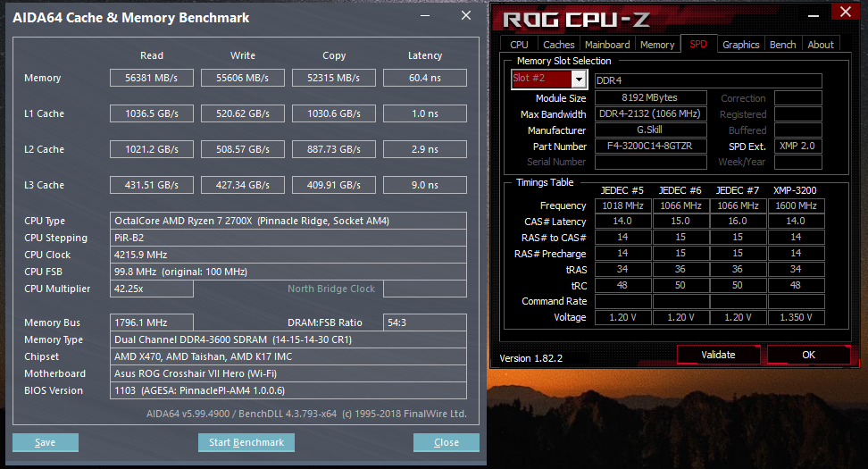868x469 pixels.
Task: Switch to the Caches tab in CPU-Z
Action: pos(558,45)
